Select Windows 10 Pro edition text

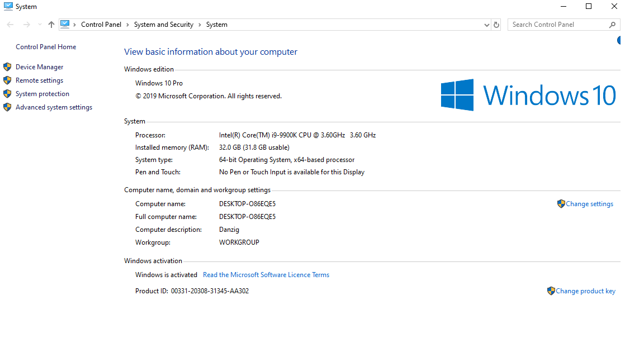click(159, 83)
